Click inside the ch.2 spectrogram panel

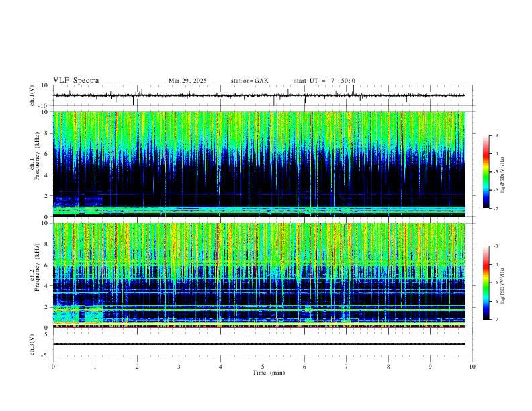coord(259,275)
